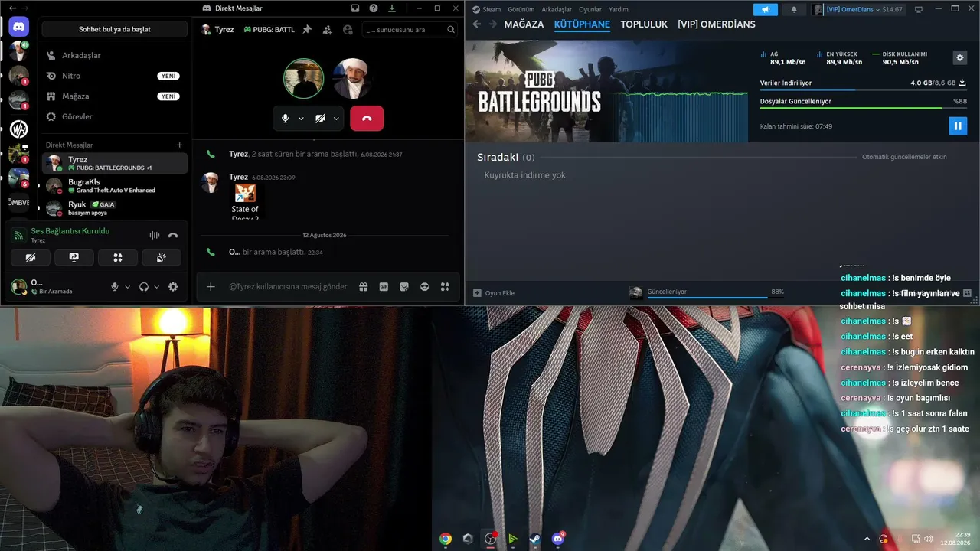Disconnect voice using voice panel phone icon
This screenshot has height=551, width=980.
tap(173, 236)
